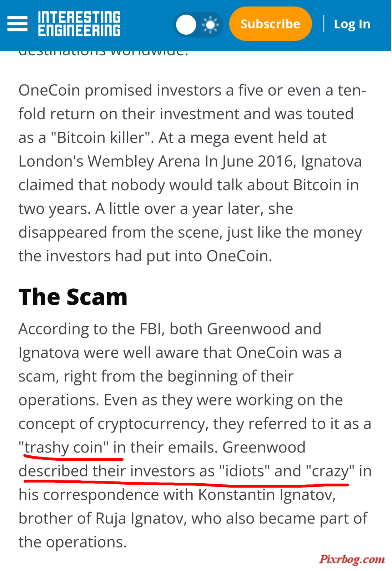Open the Log In link
Image resolution: width=392 pixels, height=571 pixels.
click(x=352, y=24)
